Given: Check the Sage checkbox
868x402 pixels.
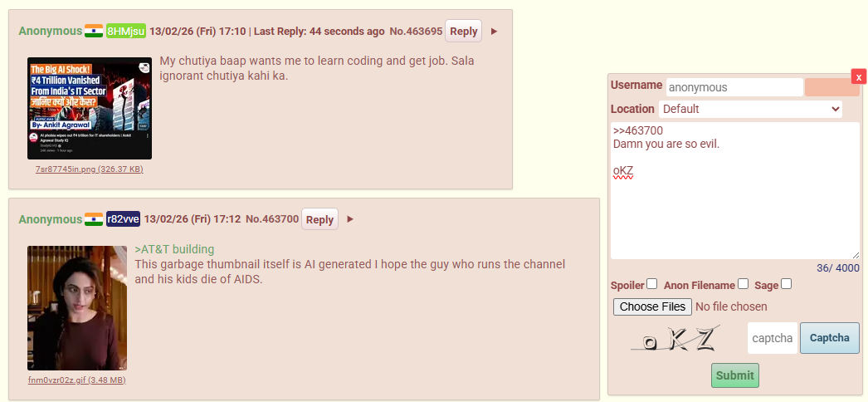Looking at the screenshot, I should 786,284.
